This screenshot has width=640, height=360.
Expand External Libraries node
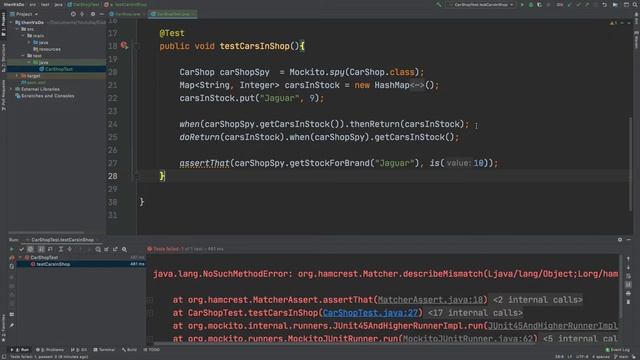point(11,89)
